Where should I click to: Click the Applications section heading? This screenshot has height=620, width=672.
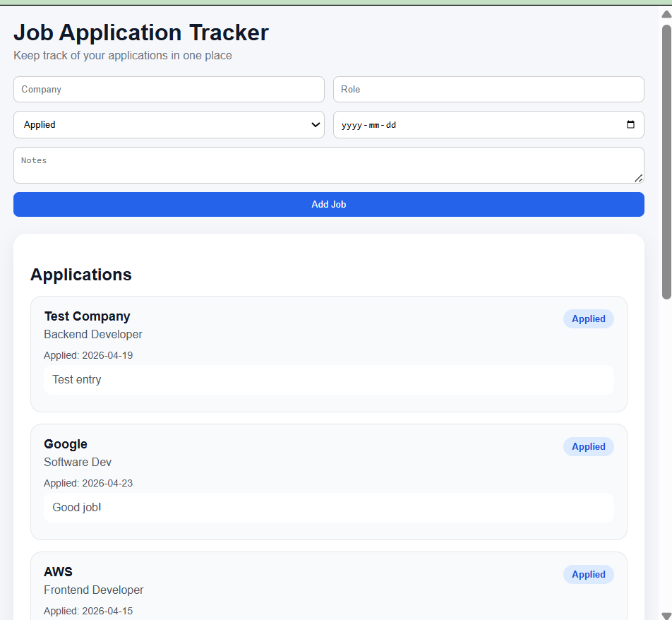pyautogui.click(x=81, y=275)
